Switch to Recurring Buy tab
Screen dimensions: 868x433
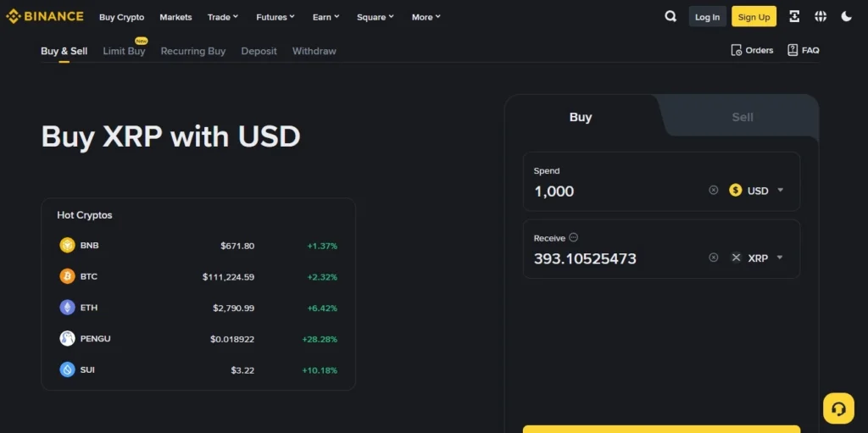[x=193, y=51]
